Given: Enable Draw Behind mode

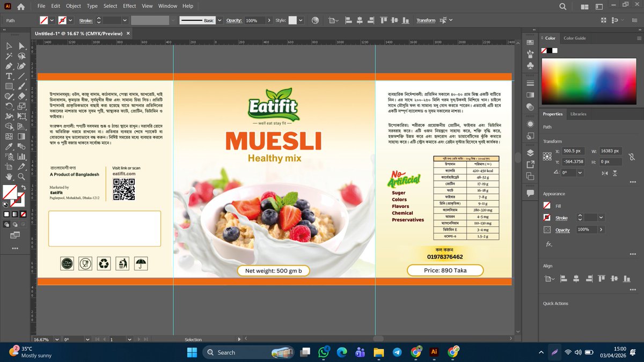Looking at the screenshot, I should point(16,224).
